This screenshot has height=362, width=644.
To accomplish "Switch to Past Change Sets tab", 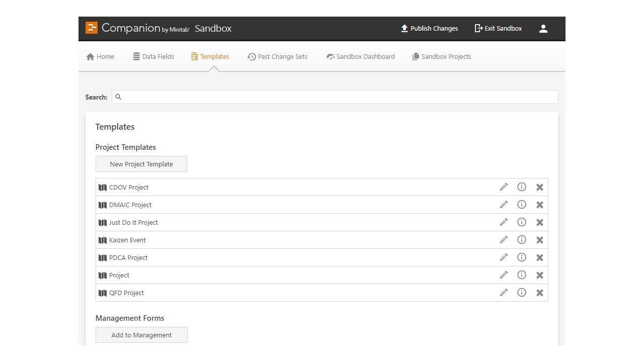I will (277, 57).
